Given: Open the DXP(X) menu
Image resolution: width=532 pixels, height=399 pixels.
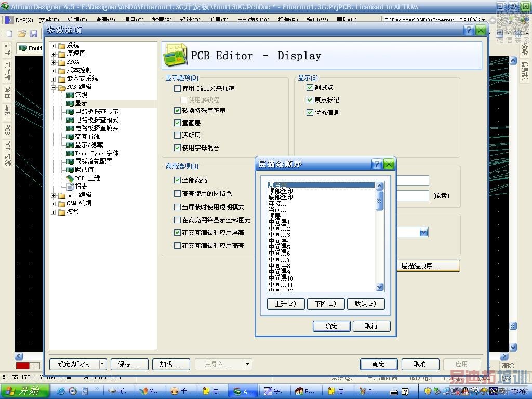Looking at the screenshot, I should 24,20.
